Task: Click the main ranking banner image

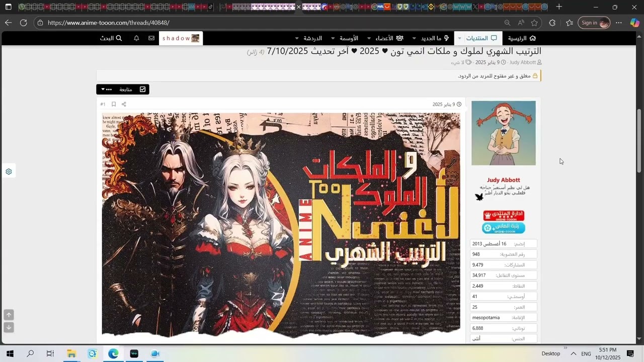Action: pyautogui.click(x=281, y=225)
